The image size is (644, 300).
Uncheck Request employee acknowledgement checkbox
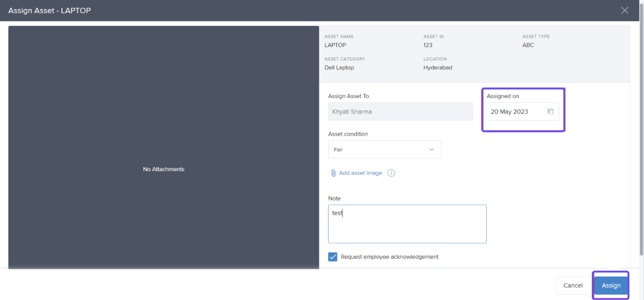[x=332, y=257]
